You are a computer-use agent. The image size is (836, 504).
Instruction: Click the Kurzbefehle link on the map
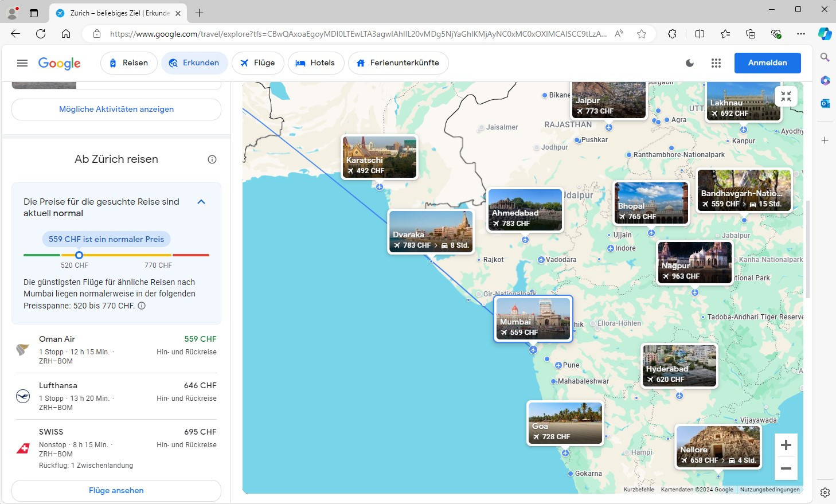[639, 490]
